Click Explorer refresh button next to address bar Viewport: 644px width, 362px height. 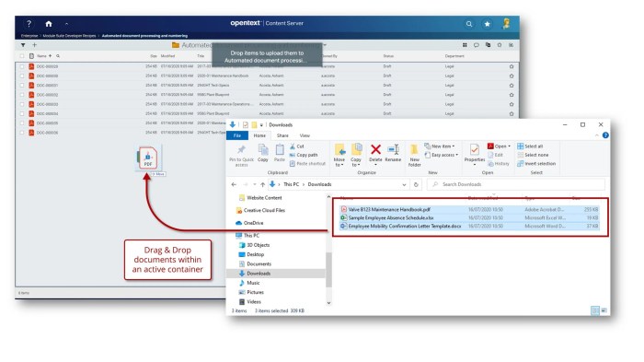416,185
